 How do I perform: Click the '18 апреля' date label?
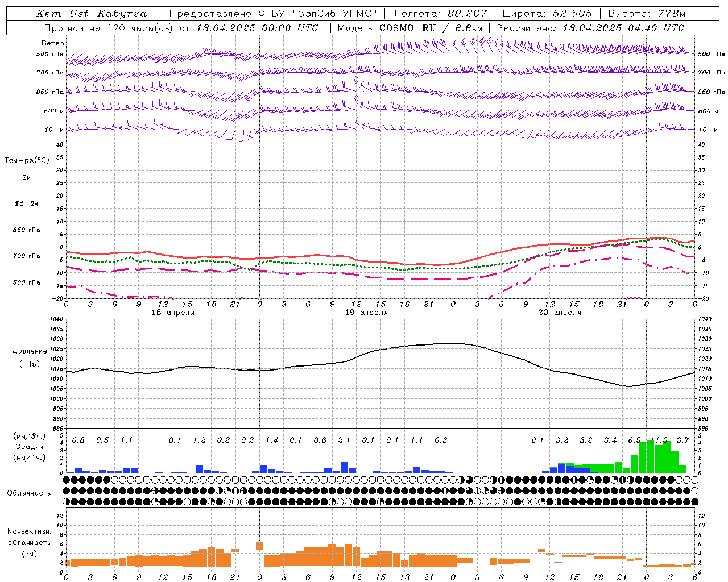tap(173, 313)
